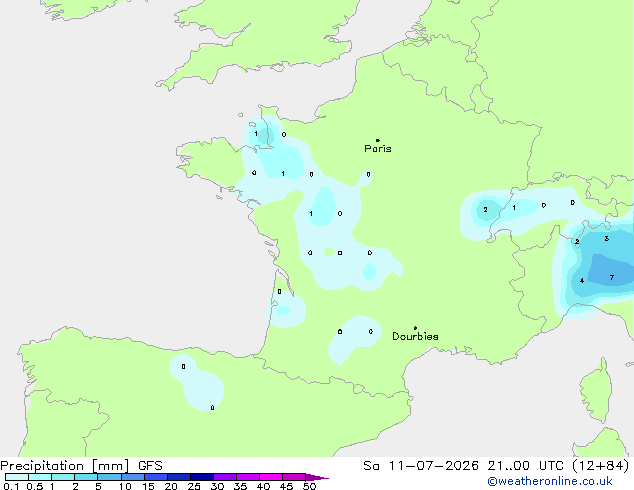Screen dimensions: 634x490
Task: Click the '0.5' legend scale label
Action: (35, 486)
